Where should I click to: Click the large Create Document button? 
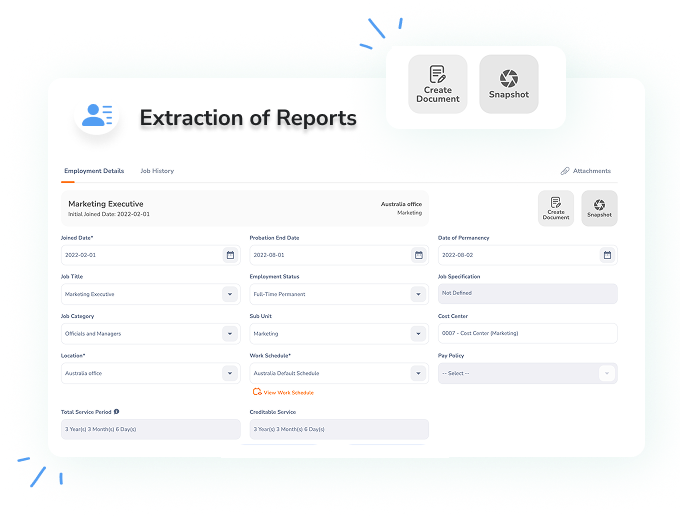(437, 84)
